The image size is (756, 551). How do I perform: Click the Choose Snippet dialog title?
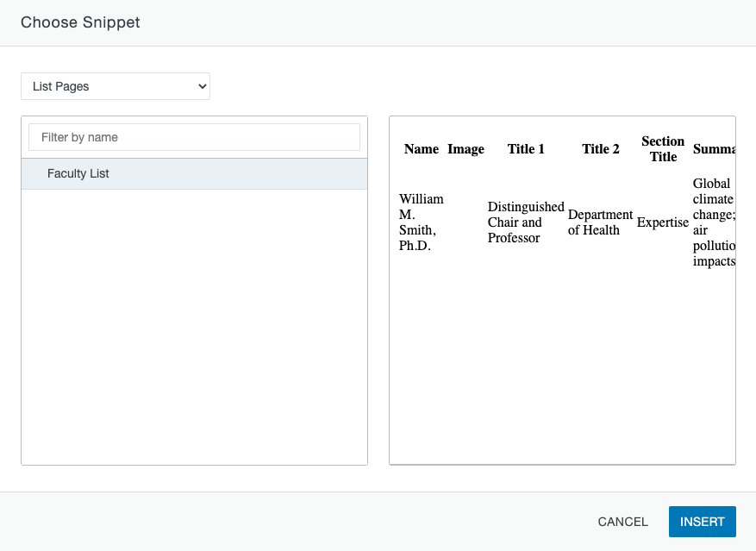coord(80,22)
